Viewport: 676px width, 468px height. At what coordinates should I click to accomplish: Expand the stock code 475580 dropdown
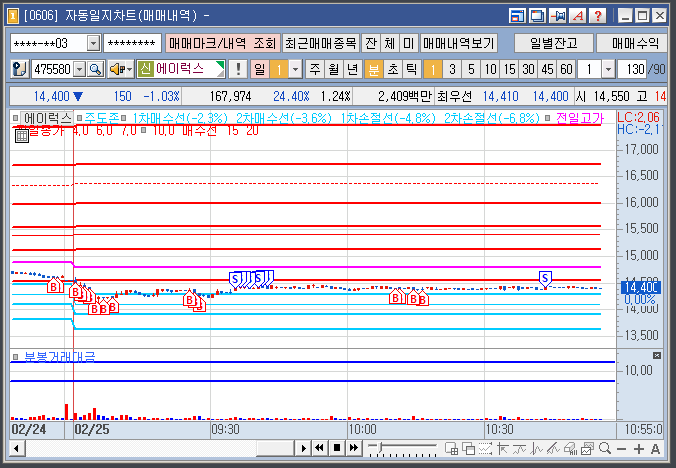pos(80,69)
